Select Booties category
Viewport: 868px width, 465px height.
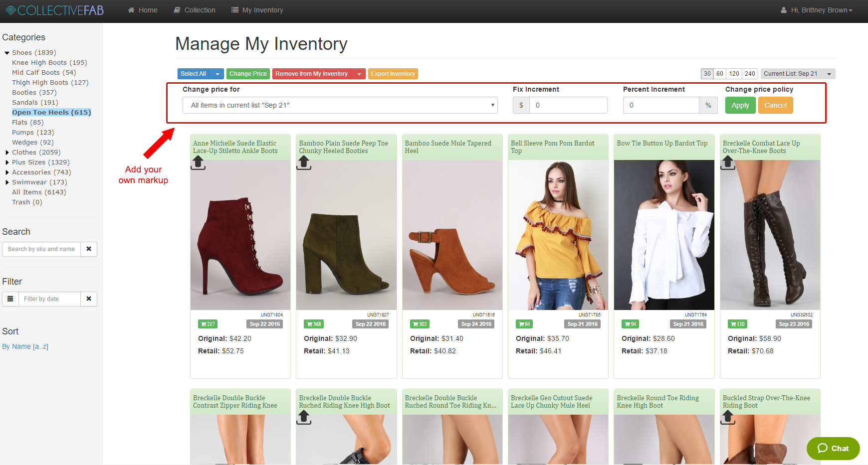[x=34, y=93]
